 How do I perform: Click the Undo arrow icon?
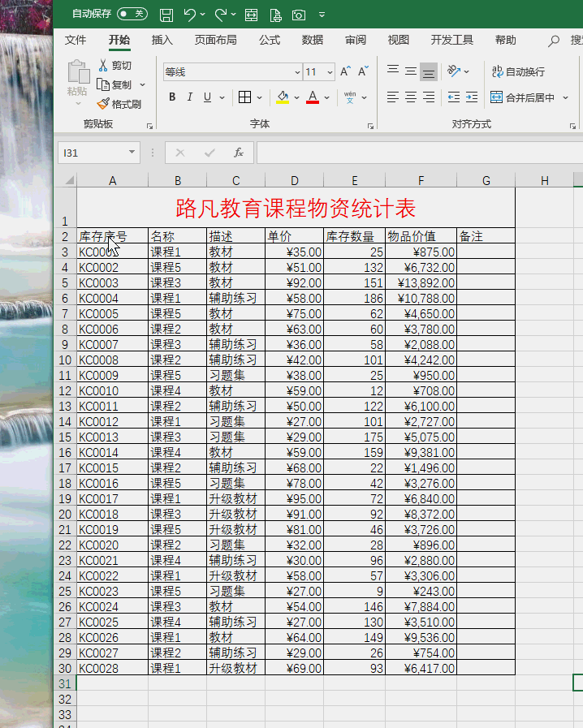coord(189,15)
